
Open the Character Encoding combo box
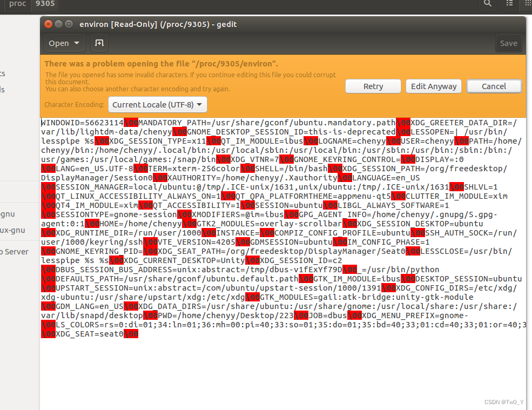click(x=157, y=105)
